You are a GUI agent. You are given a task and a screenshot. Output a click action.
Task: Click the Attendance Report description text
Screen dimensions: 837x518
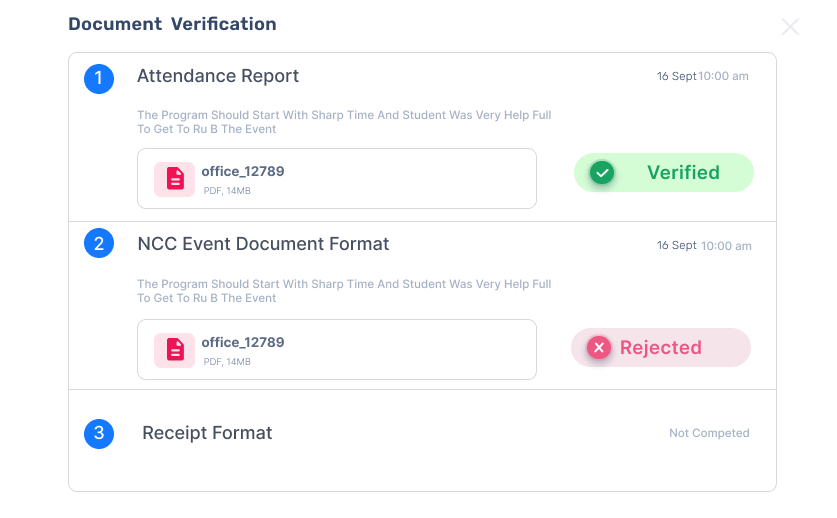coord(344,122)
